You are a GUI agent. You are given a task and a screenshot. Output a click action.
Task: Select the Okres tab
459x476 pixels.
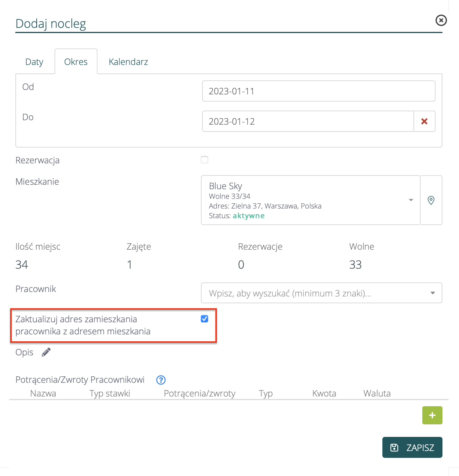click(x=76, y=62)
